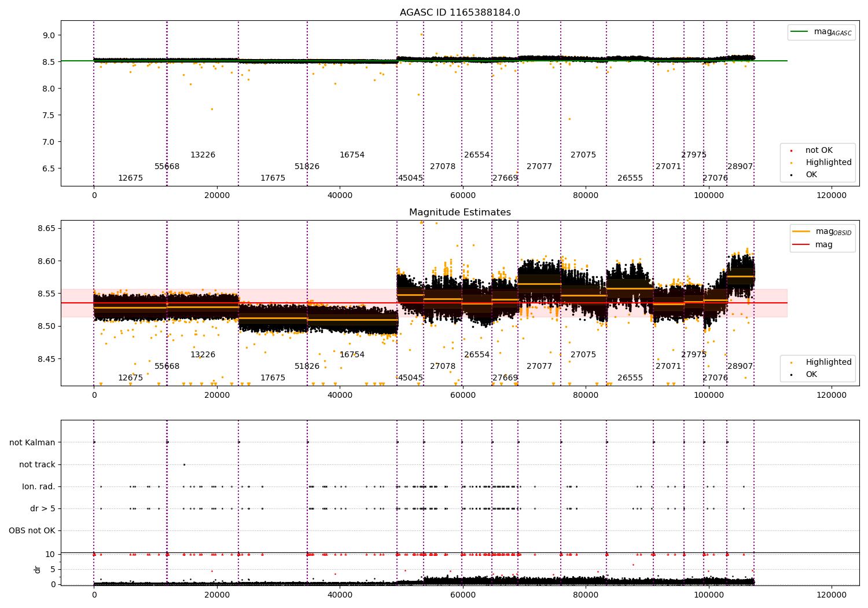This screenshot has width=868, height=608.
Task: Click the 60000 x-tick in top plot
Action: tap(462, 196)
